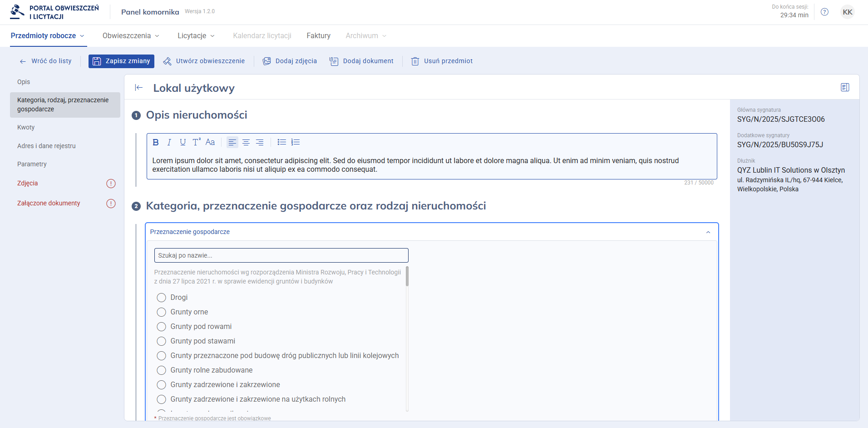868x428 pixels.
Task: Toggle italic text formatting
Action: (x=169, y=142)
